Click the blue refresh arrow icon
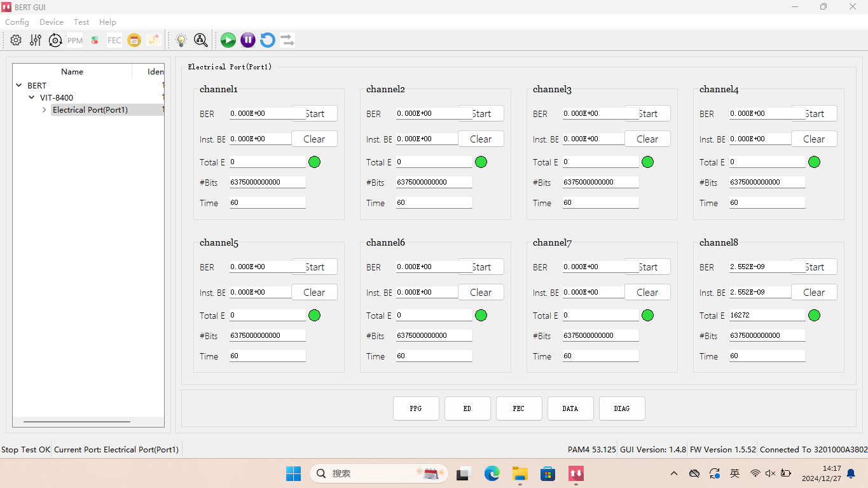 point(268,40)
